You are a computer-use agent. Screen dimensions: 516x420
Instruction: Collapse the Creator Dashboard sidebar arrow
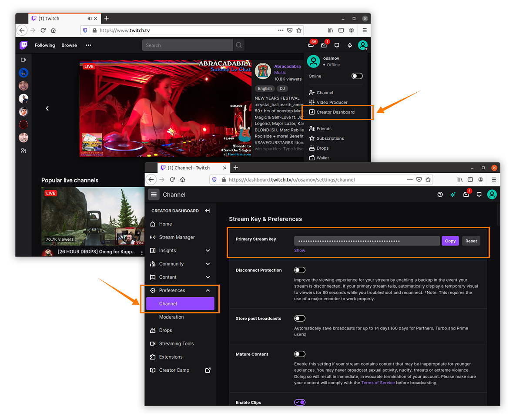pos(208,211)
